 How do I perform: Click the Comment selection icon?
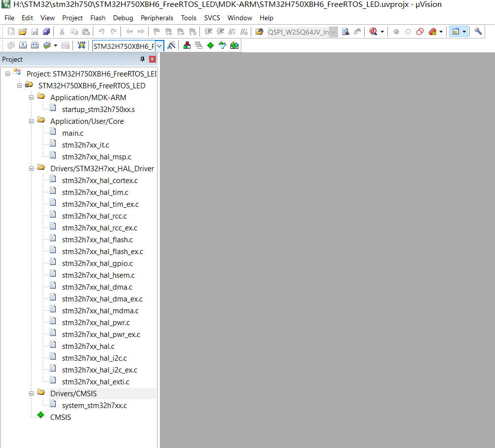tap(232, 32)
